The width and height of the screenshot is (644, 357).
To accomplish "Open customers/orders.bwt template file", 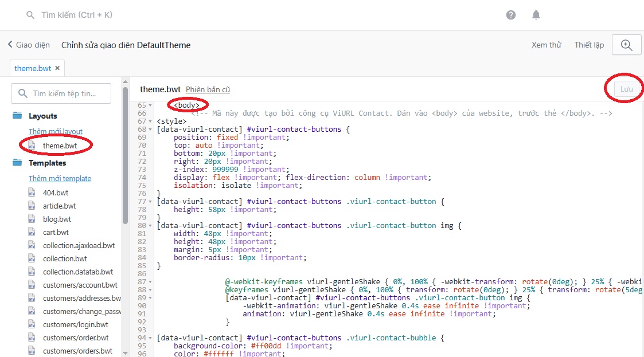I will pos(77,351).
